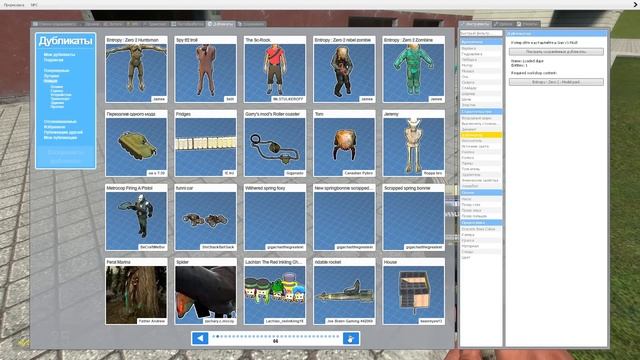This screenshot has height=360, width=640.
Task: Go to the previous page of dupes
Action: tap(200, 338)
